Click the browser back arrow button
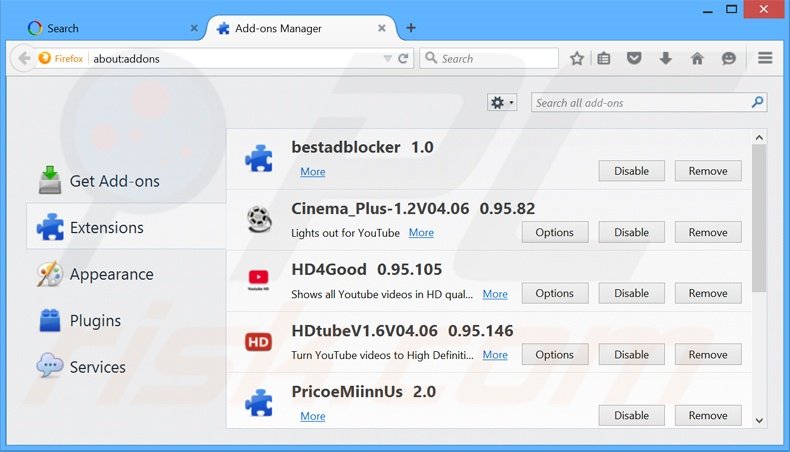Image resolution: width=790 pixels, height=452 pixels. tap(24, 58)
